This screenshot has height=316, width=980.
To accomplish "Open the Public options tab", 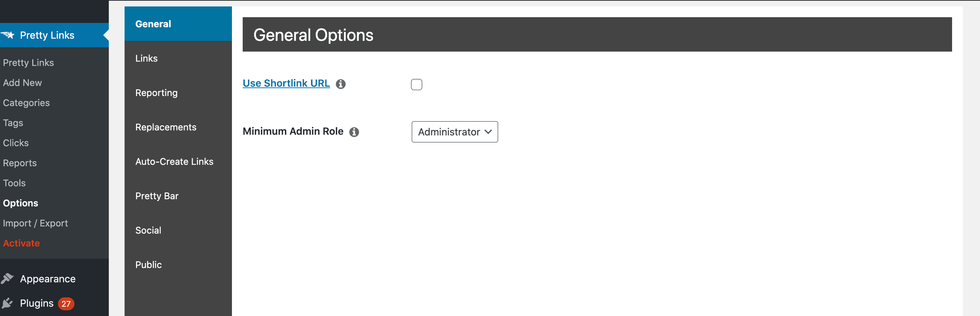I will tap(178, 265).
